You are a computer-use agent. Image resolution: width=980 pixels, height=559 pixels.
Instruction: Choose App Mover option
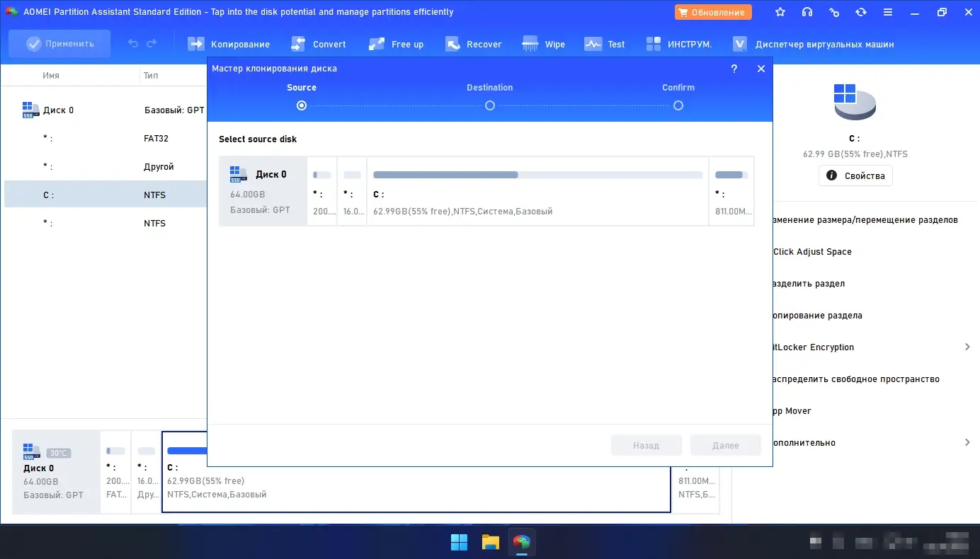tap(792, 411)
